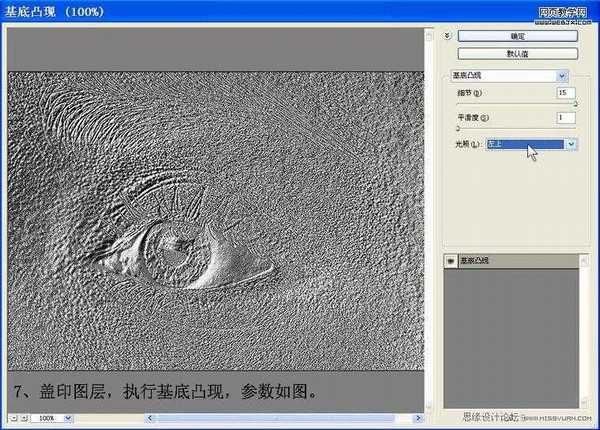Click the 平滑度 (Smoothness) value field
This screenshot has height=430, width=600.
coord(566,117)
